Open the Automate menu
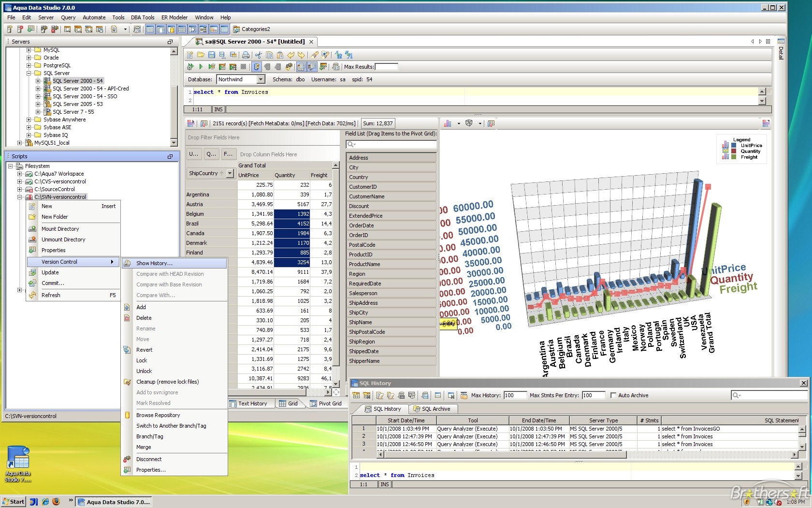 94,17
